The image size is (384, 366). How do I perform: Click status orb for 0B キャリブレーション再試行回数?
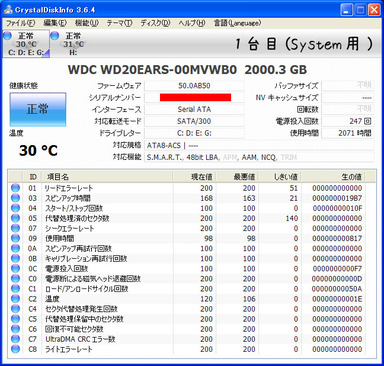click(x=15, y=258)
